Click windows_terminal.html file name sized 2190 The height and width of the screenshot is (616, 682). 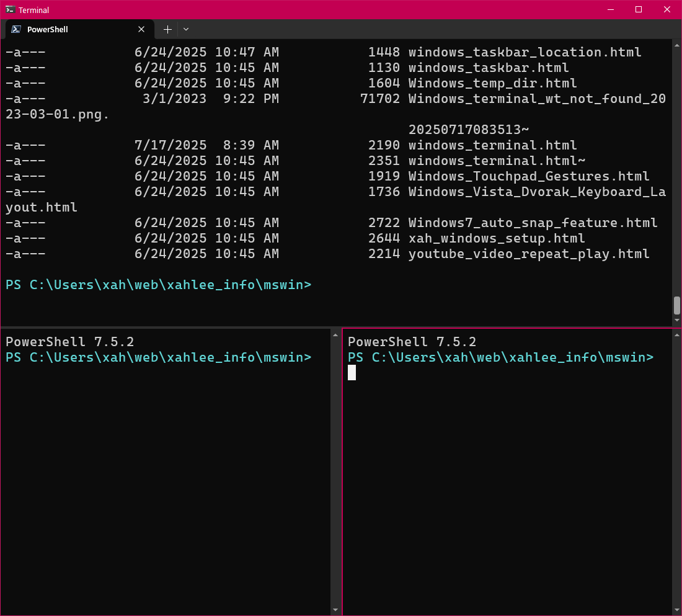pos(492,145)
